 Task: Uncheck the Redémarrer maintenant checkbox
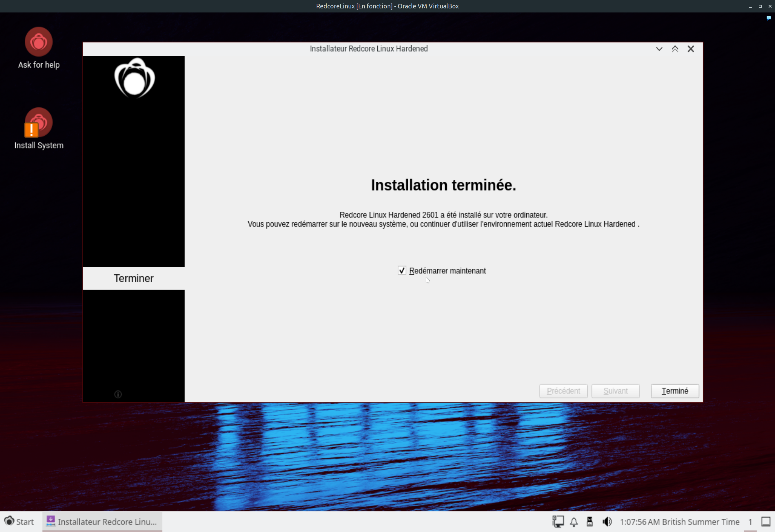tap(402, 270)
